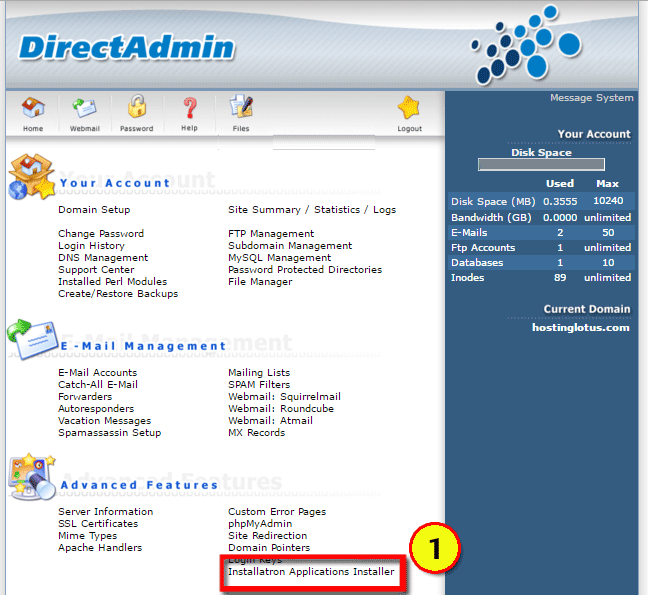
Task: Open E-Mail Accounts
Action: 98,373
